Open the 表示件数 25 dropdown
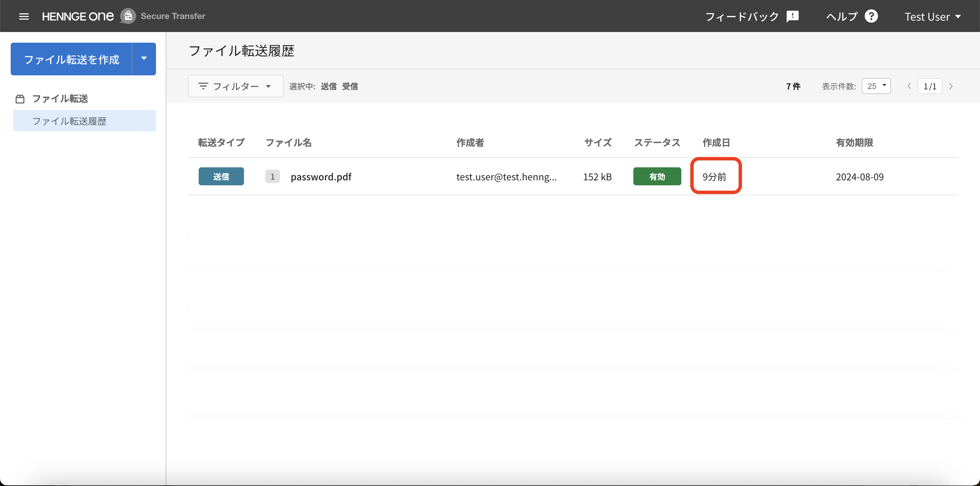980x486 pixels. tap(876, 86)
